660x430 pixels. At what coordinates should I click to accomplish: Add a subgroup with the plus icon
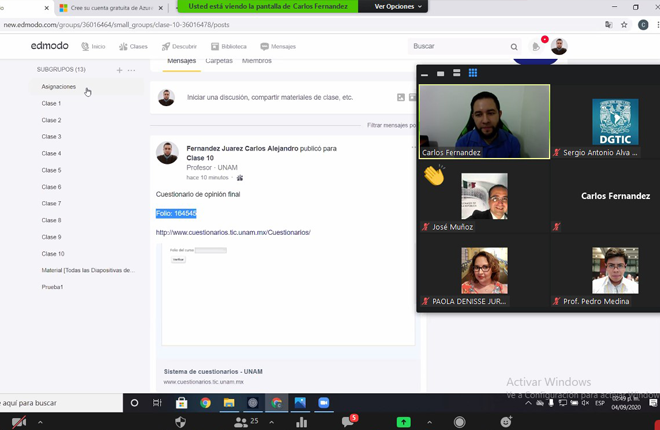coord(119,70)
